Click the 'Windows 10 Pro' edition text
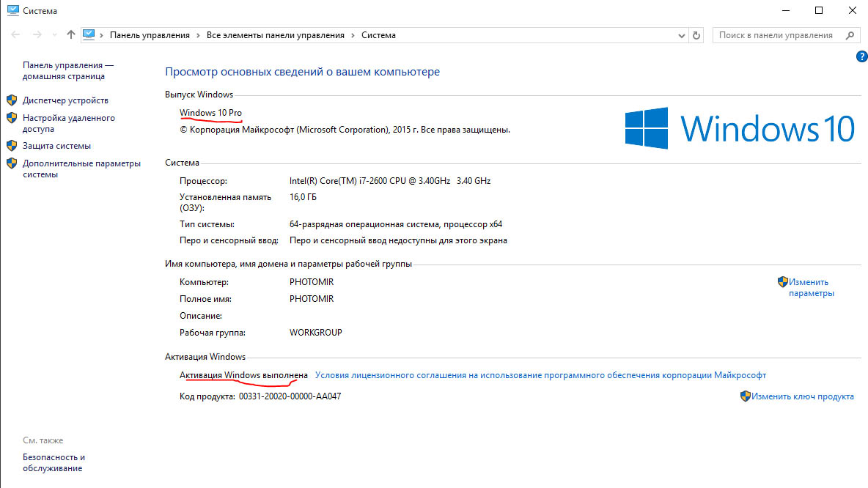The width and height of the screenshot is (868, 488). coord(210,113)
